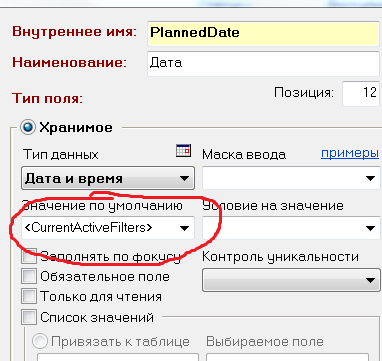Open the примеры link
Screen dimensions: 382x361
350,153
